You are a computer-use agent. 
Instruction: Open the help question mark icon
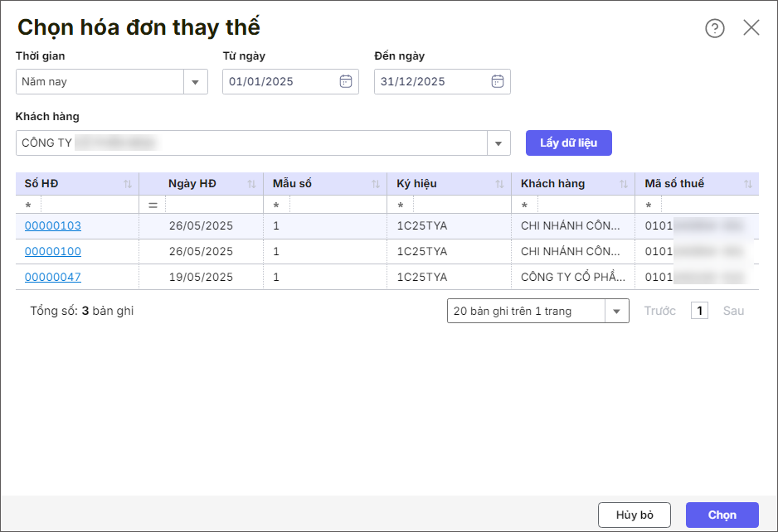point(714,28)
